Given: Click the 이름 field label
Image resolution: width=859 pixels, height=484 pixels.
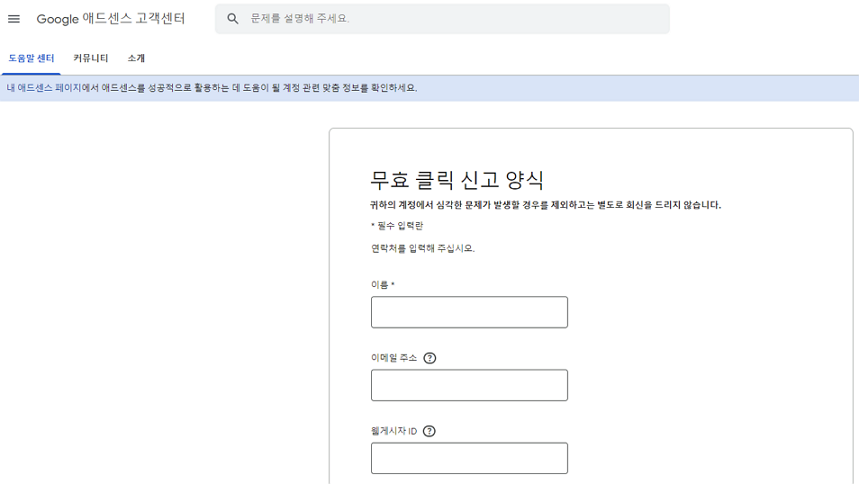Looking at the screenshot, I should 382,285.
